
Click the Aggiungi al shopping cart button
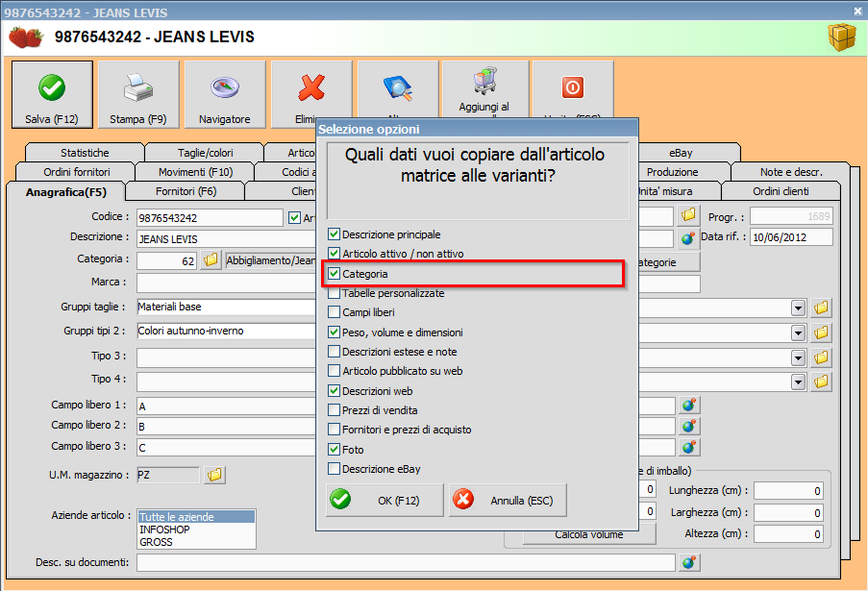pyautogui.click(x=484, y=88)
